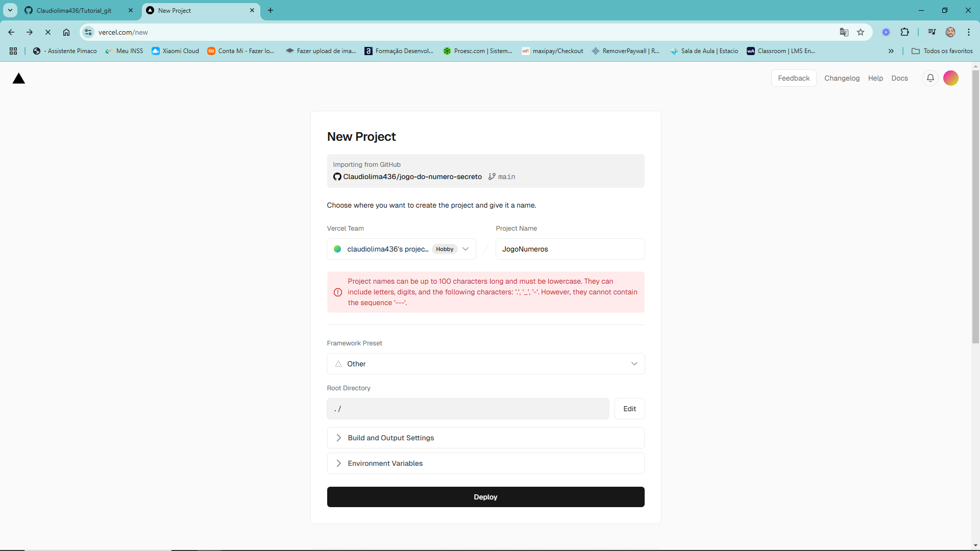
Task: Click the notification bell icon
Action: pos(930,78)
